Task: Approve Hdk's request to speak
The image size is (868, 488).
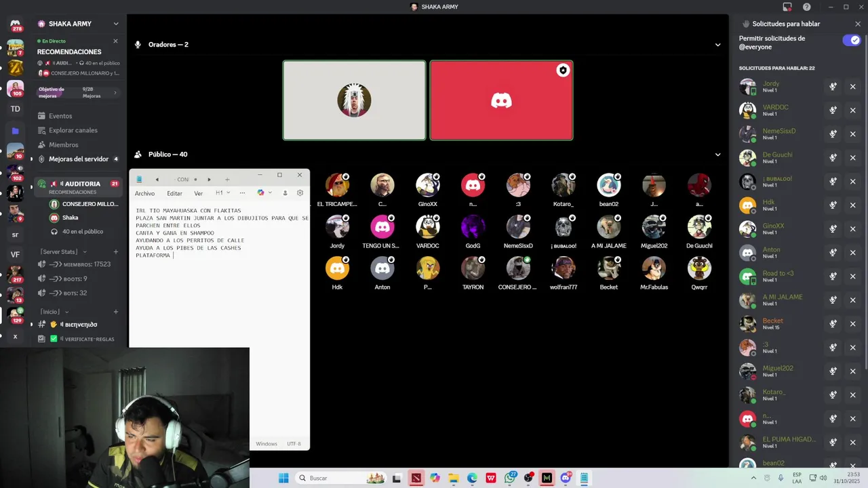Action: click(833, 205)
